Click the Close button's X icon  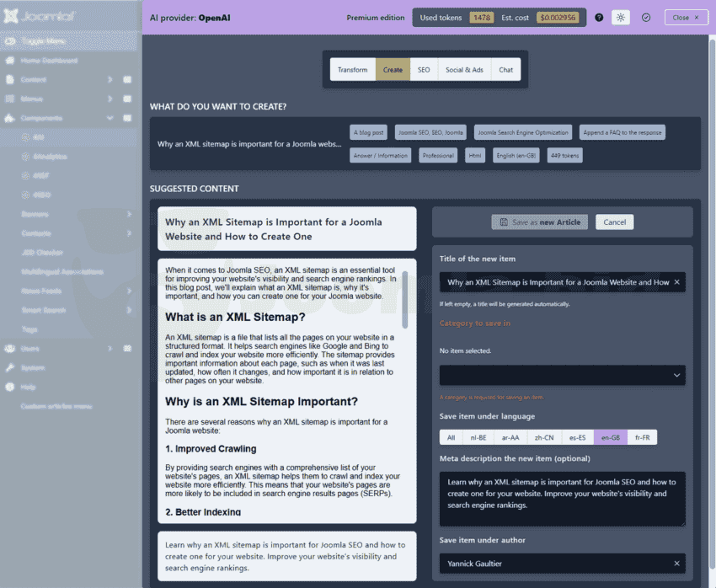click(x=697, y=17)
